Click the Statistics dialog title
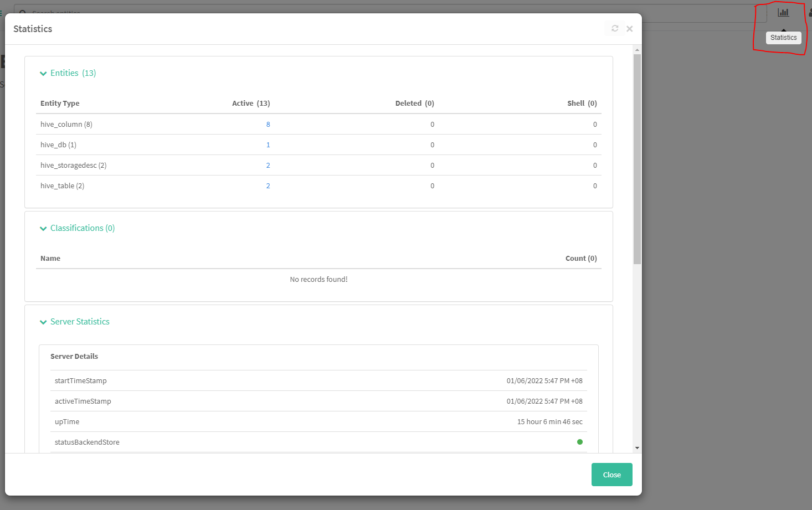 tap(33, 29)
